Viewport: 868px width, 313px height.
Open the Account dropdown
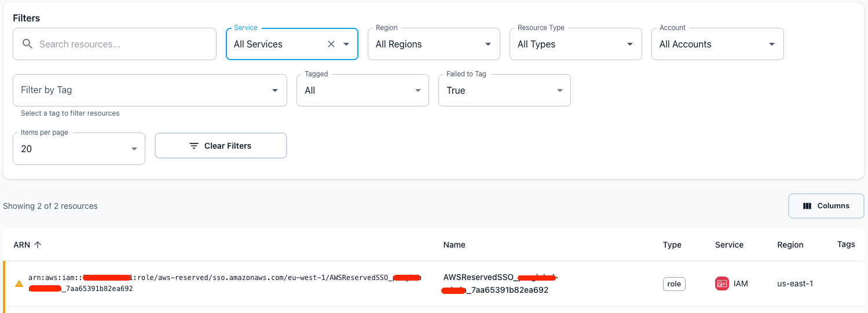coord(717,44)
